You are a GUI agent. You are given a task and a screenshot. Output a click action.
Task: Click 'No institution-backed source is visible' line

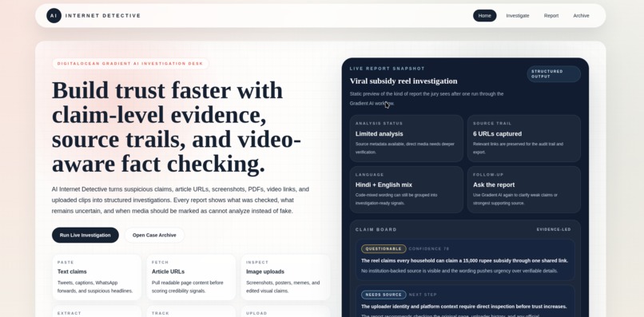pyautogui.click(x=459, y=271)
